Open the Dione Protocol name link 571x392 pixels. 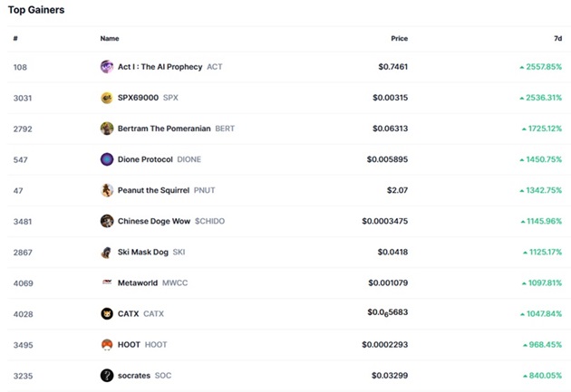click(x=145, y=159)
